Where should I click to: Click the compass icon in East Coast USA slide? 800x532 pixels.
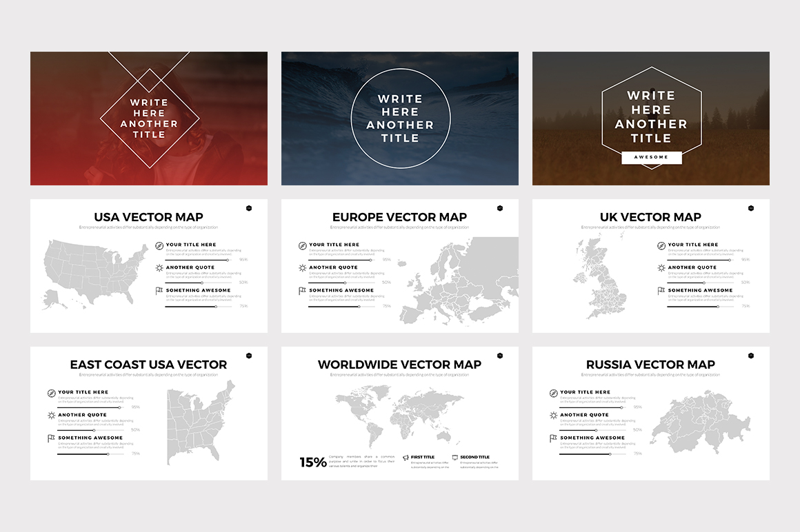(52, 393)
